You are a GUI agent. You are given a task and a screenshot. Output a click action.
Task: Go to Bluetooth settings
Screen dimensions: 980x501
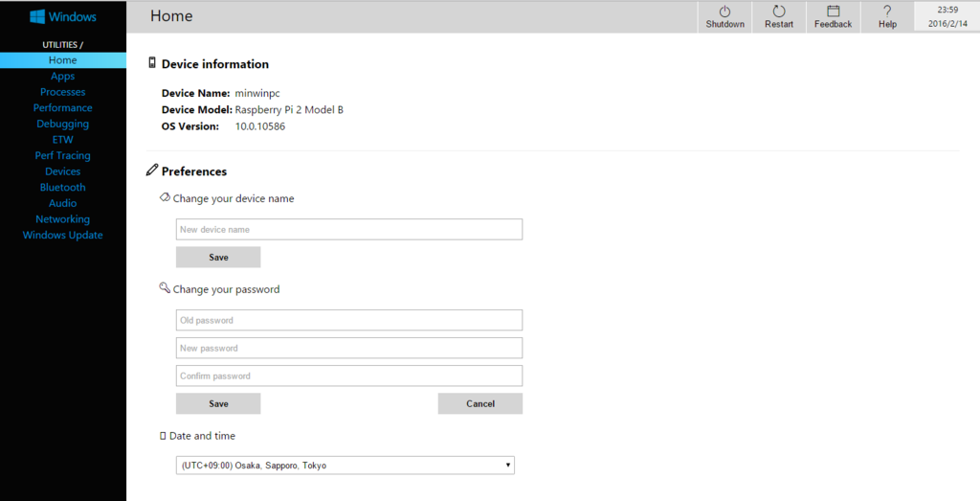tap(62, 187)
